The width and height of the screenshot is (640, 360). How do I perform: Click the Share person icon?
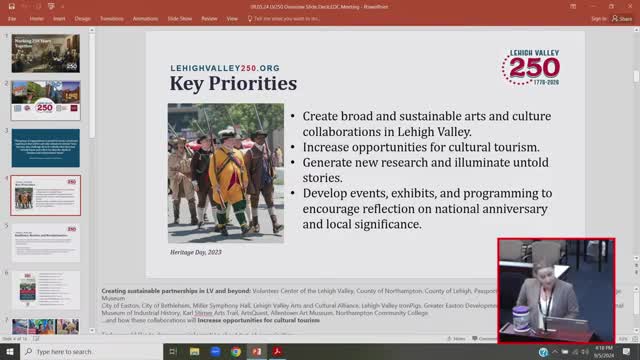point(615,18)
